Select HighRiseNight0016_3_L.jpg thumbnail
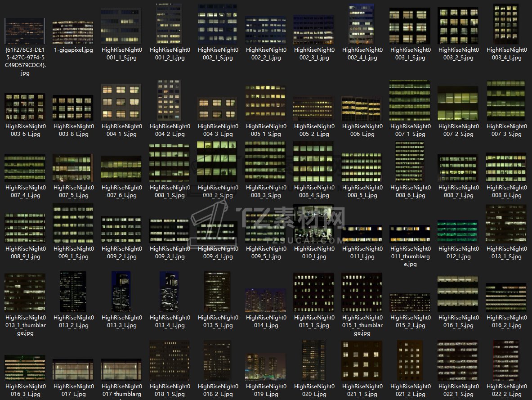Viewport: 532px width, 400px height. pyautogui.click(x=25, y=368)
